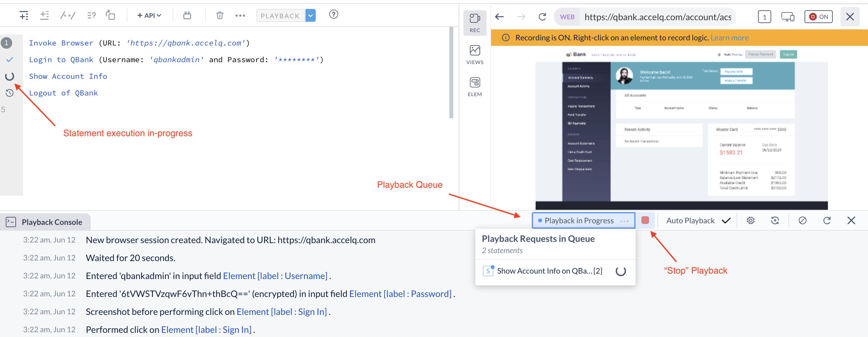Toggle recording ON button
The image size is (868, 337).
click(x=818, y=17)
